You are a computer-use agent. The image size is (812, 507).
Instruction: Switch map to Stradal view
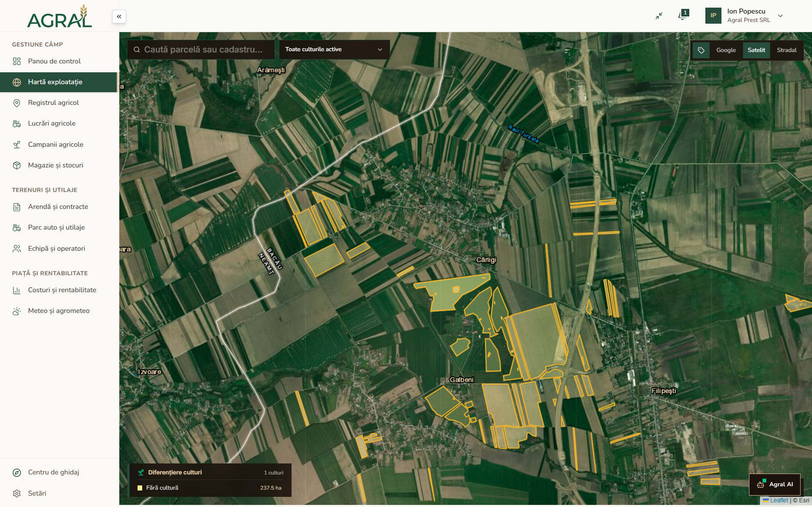pos(786,50)
